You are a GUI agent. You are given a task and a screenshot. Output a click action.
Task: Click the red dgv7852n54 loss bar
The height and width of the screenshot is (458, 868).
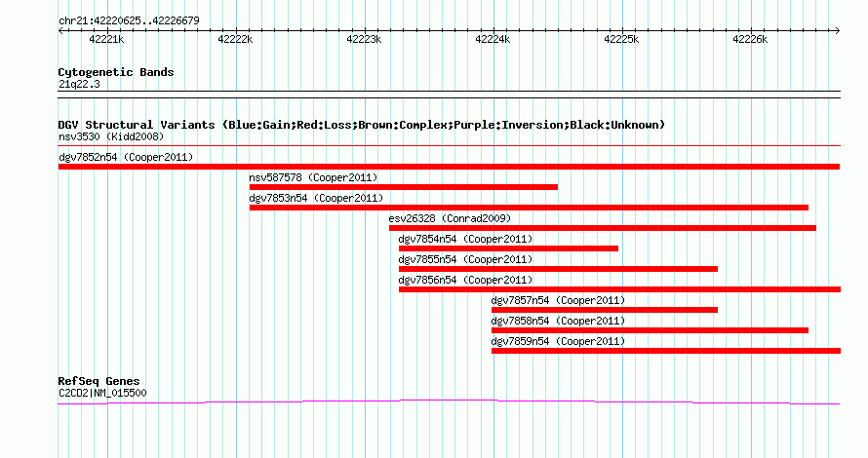point(449,167)
